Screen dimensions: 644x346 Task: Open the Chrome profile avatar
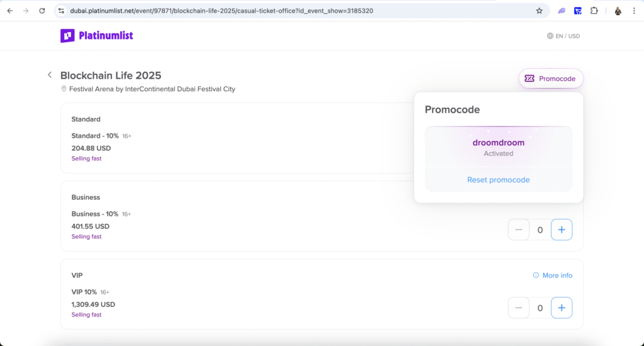[x=618, y=11]
